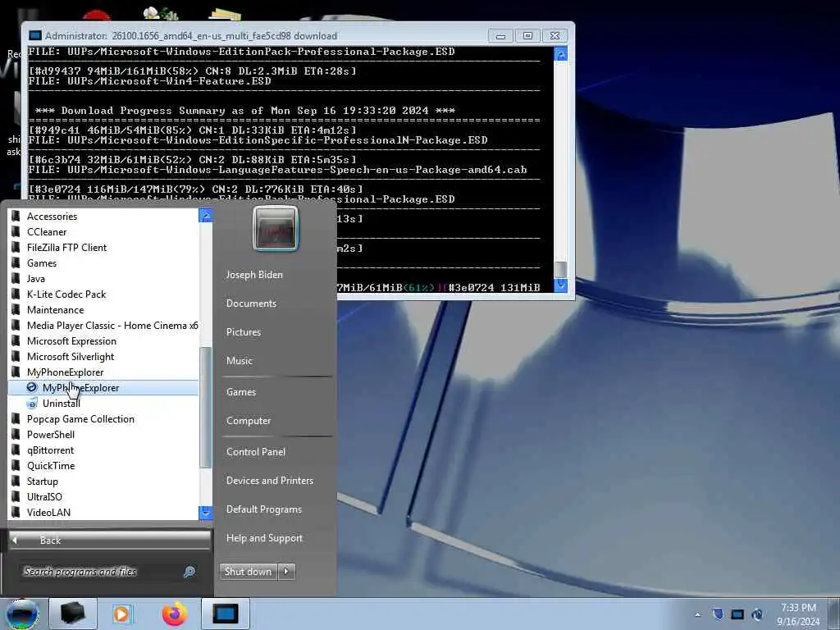The image size is (840, 630).
Task: Open the black folder taskbar icon
Action: tap(73, 614)
